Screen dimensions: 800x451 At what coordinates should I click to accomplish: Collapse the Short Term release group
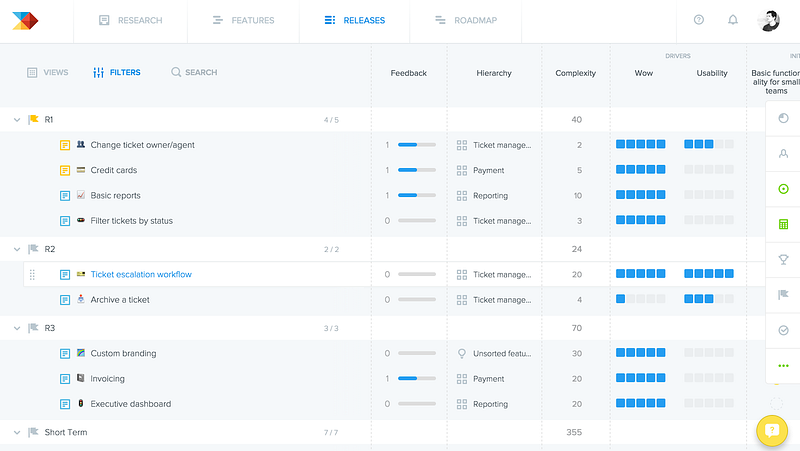17,433
